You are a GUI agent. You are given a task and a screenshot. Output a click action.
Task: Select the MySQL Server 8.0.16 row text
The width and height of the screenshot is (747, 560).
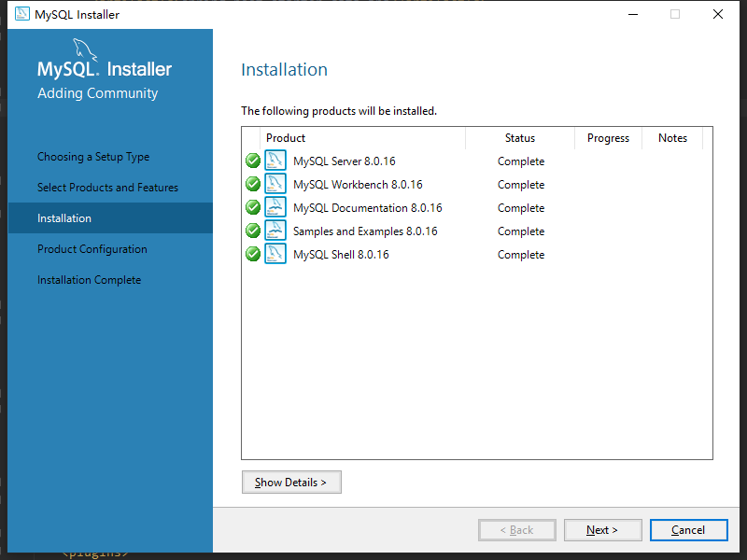click(345, 161)
